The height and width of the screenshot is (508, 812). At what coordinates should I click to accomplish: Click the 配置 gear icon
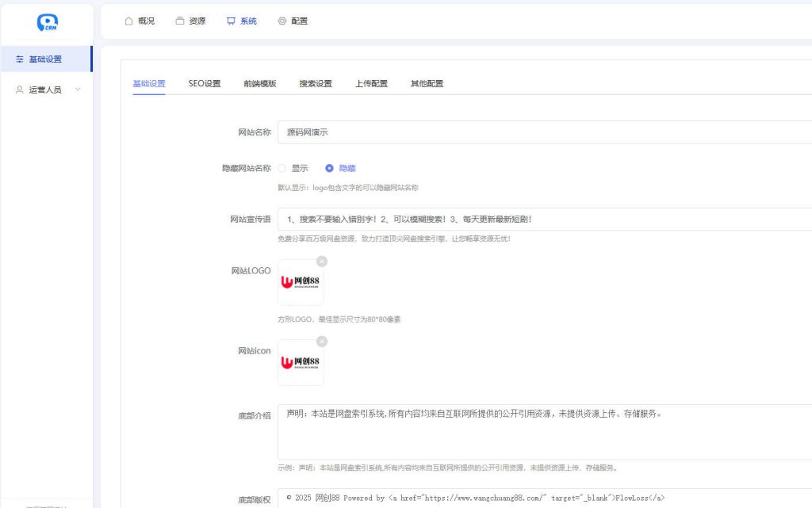(x=282, y=21)
